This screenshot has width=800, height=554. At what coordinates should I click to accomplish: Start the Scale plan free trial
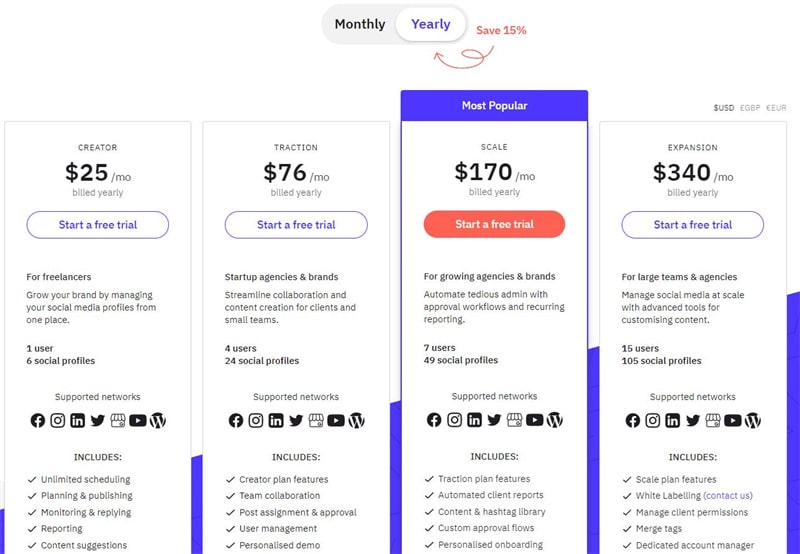point(494,224)
